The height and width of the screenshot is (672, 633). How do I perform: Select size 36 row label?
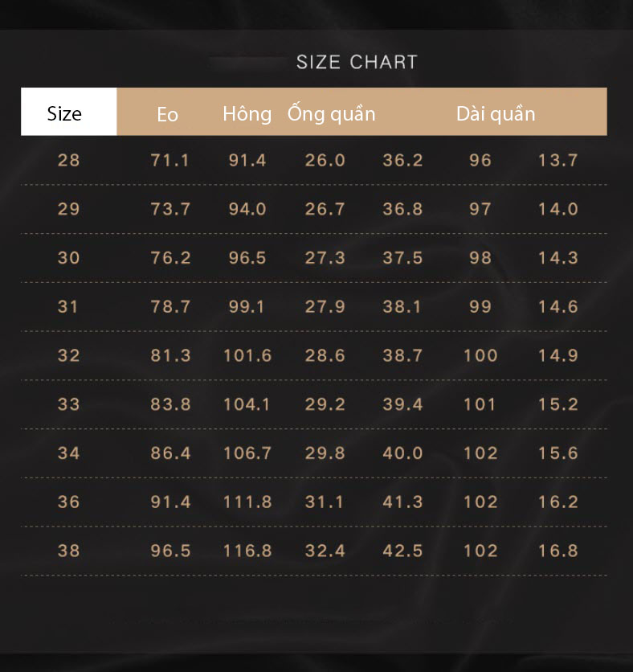68,502
